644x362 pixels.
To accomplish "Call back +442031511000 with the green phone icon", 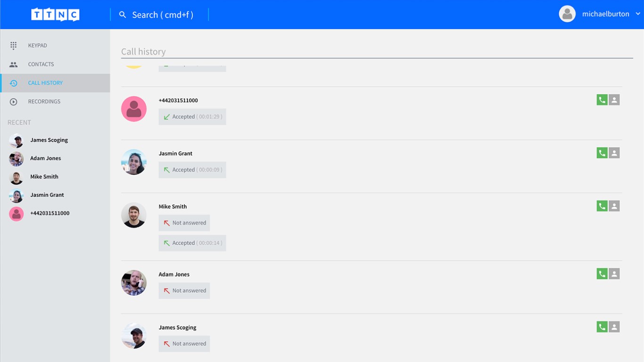I will click(x=602, y=100).
